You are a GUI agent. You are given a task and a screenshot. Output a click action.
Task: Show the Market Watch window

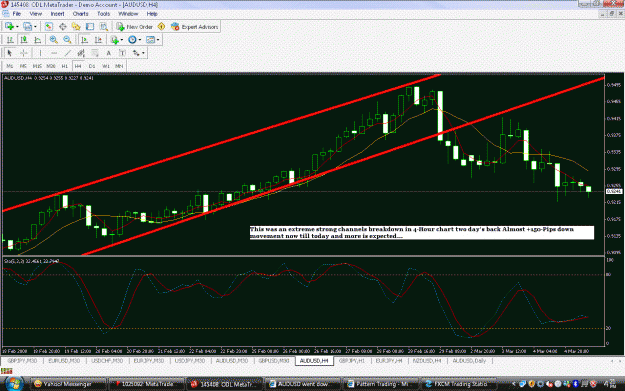49,27
